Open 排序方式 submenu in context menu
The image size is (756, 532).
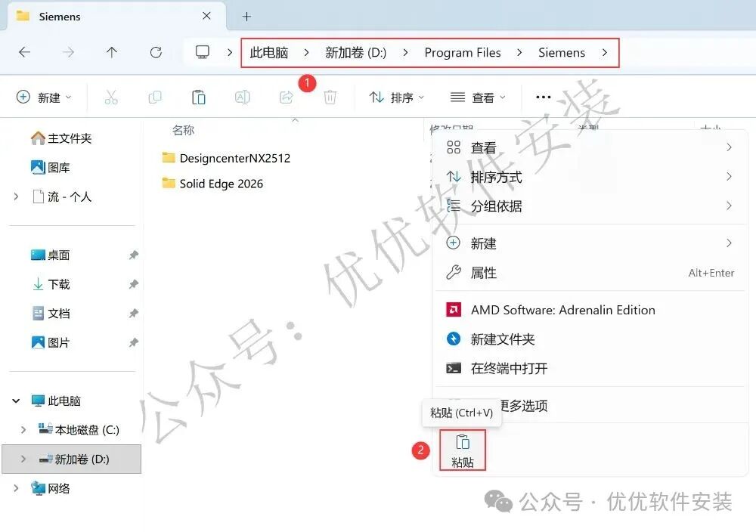click(x=590, y=177)
